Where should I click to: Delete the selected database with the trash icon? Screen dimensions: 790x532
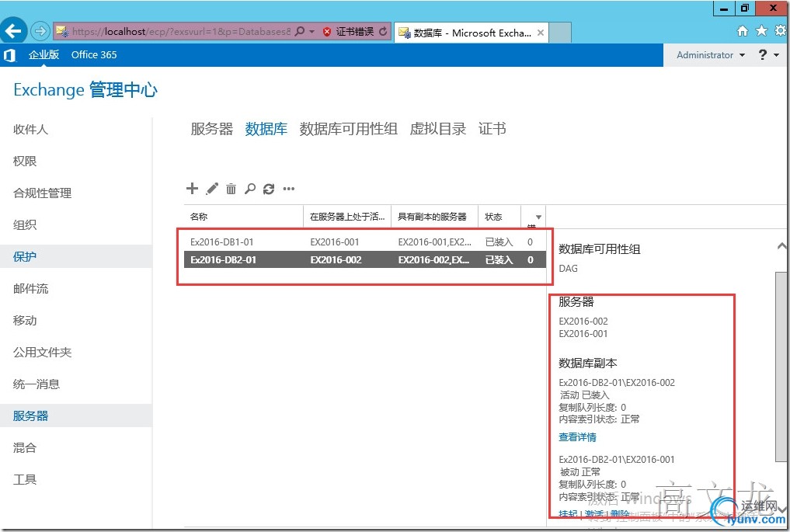coord(231,189)
